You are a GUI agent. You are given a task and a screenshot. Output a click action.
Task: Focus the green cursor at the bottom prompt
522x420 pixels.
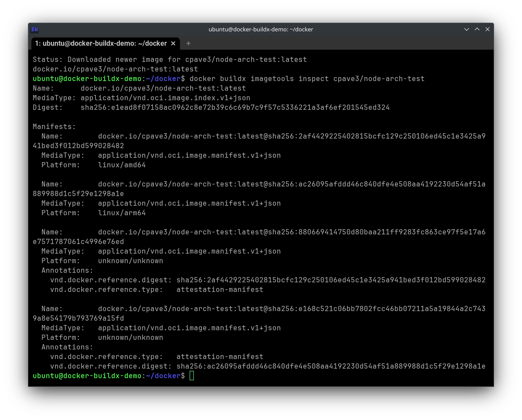(192, 376)
